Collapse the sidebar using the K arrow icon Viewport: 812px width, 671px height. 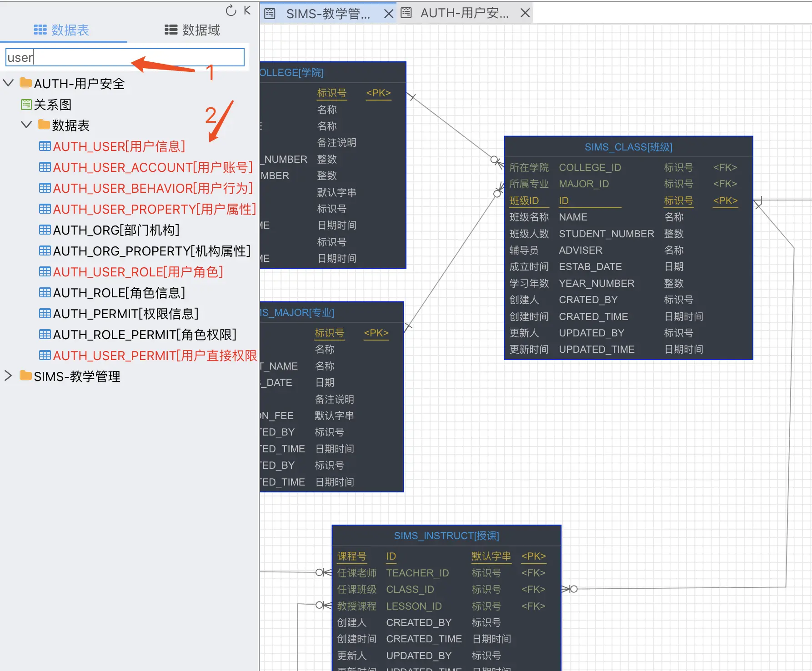point(247,10)
